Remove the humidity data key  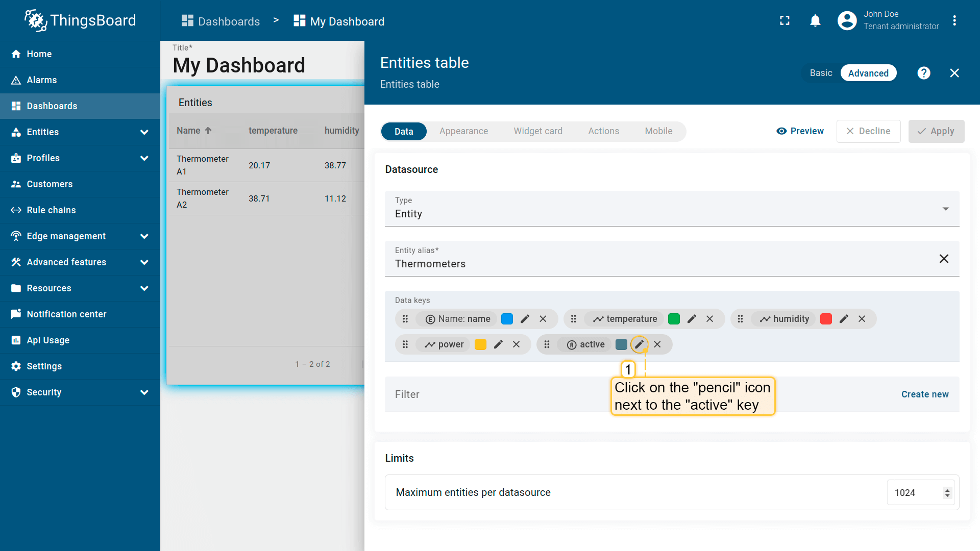pyautogui.click(x=862, y=319)
